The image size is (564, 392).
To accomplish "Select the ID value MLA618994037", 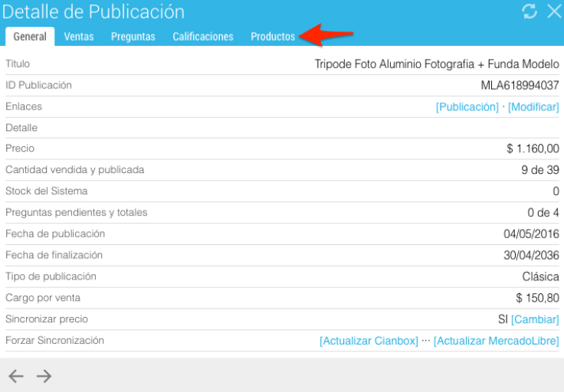I will 520,86.
